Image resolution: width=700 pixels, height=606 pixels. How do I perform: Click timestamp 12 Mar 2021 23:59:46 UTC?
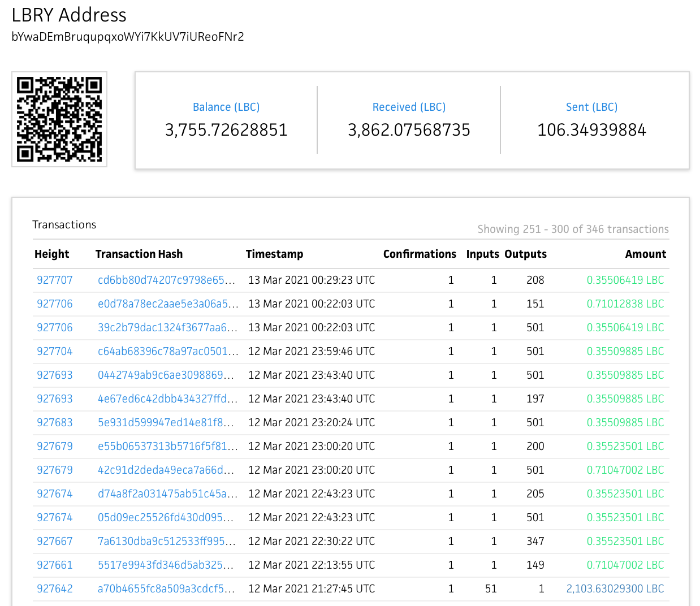(312, 351)
